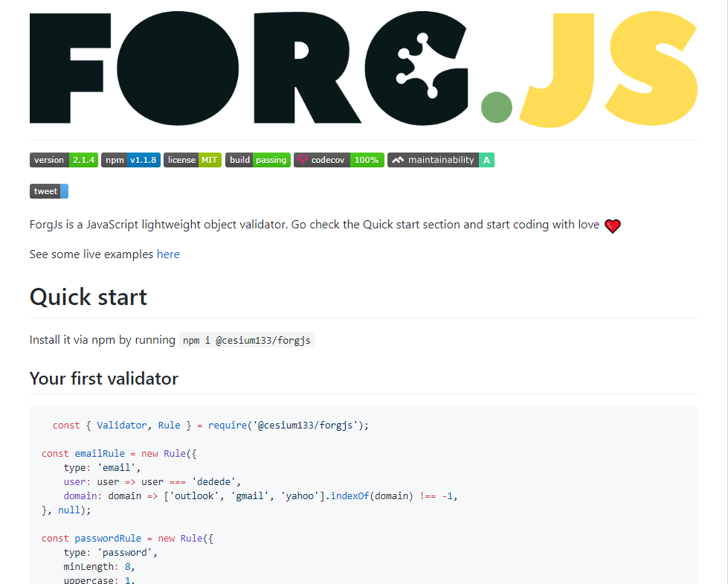Click the '}, null);' code line
Image resolution: width=728 pixels, height=584 pixels.
(66, 510)
